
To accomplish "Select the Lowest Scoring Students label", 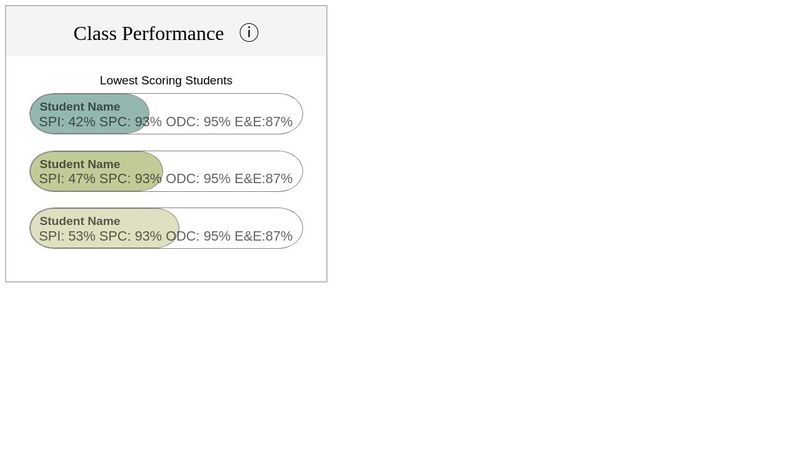I will tap(166, 80).
